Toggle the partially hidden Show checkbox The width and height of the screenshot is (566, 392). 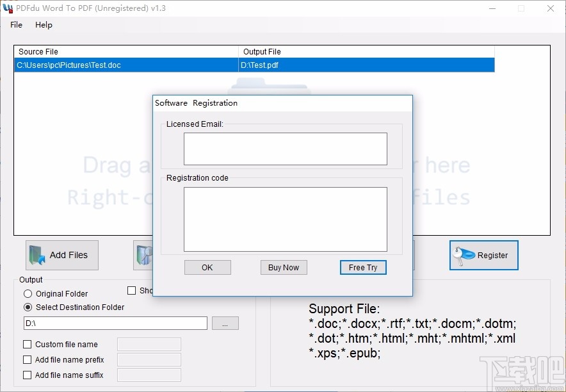[x=131, y=290]
